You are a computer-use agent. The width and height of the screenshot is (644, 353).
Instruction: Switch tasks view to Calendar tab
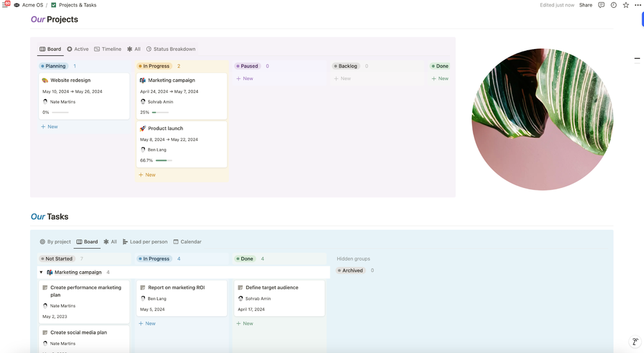(187, 242)
